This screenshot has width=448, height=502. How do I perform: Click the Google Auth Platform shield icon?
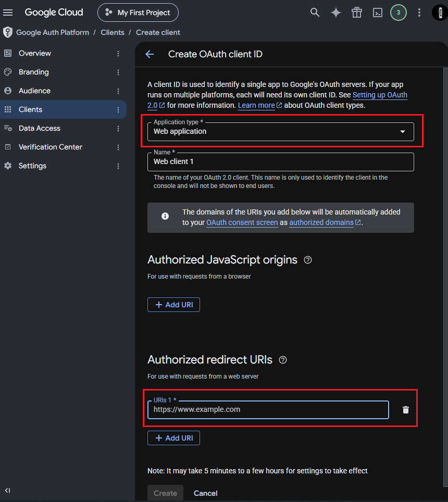click(x=8, y=32)
